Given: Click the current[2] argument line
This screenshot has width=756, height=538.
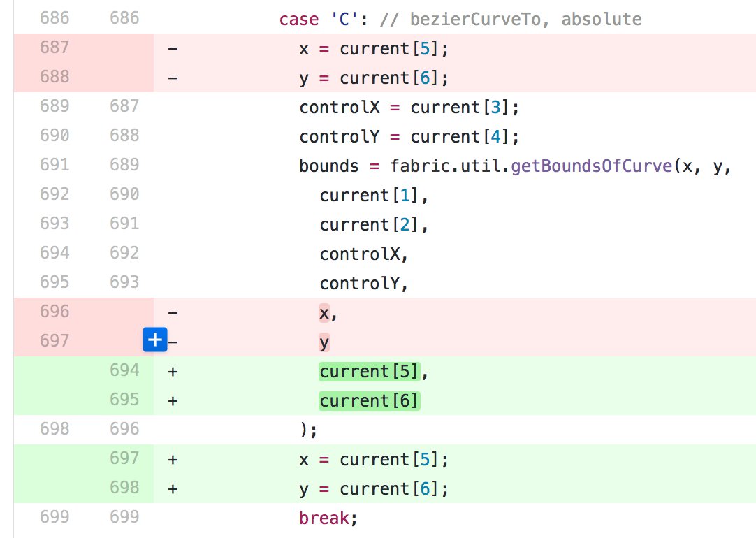Looking at the screenshot, I should 374,225.
